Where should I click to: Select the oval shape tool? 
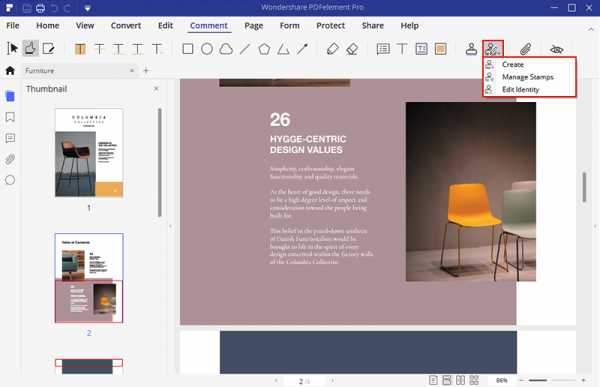pos(207,49)
